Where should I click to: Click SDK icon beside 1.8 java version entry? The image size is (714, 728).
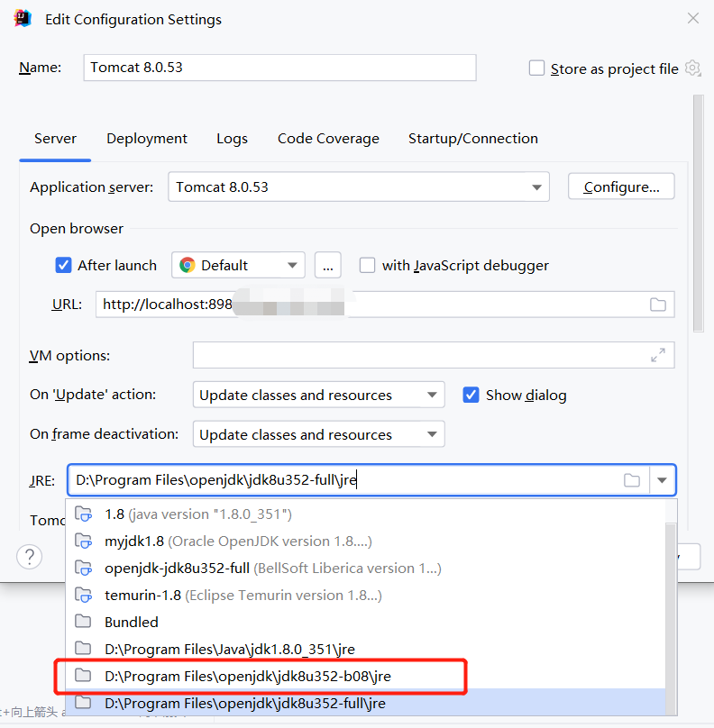tap(84, 514)
